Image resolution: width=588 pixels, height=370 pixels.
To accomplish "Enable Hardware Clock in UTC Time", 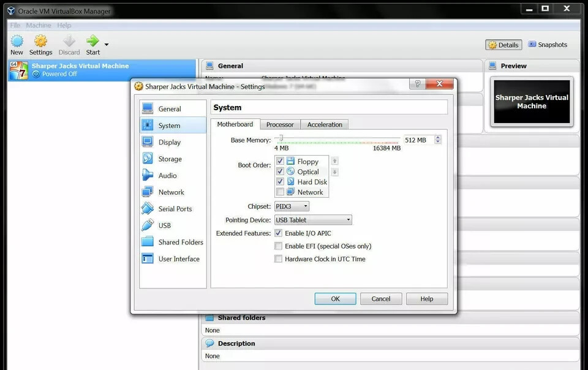I will pos(278,259).
